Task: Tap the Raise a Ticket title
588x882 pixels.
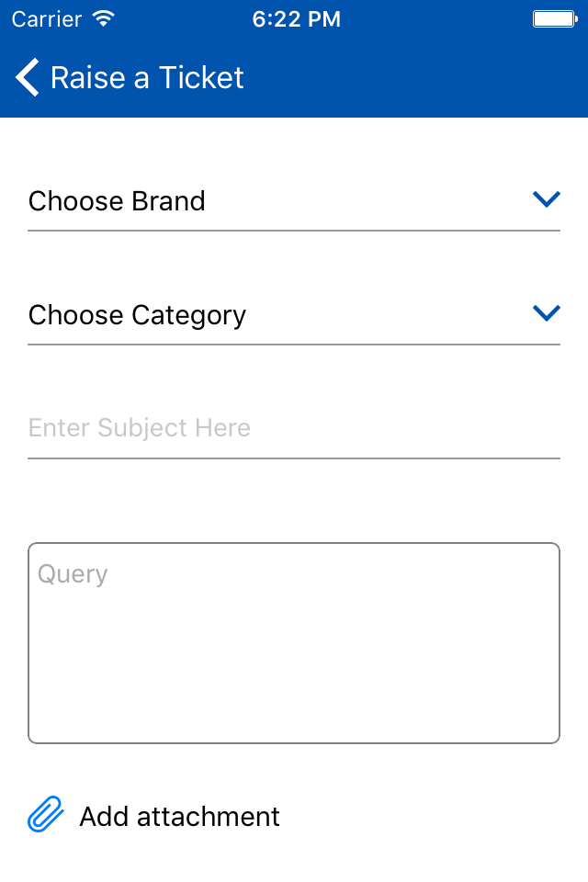Action: [x=147, y=77]
